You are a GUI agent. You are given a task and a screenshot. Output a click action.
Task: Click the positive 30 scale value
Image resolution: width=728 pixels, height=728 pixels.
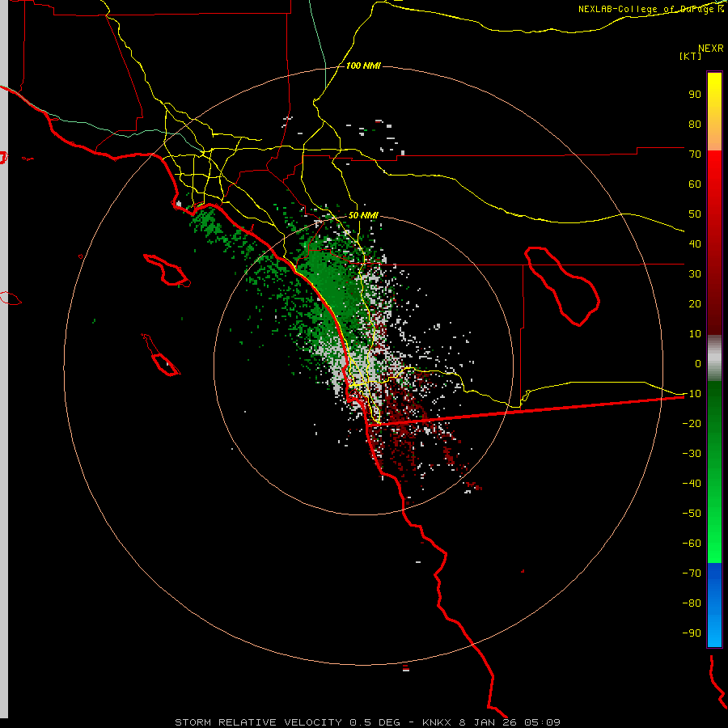[695, 274]
